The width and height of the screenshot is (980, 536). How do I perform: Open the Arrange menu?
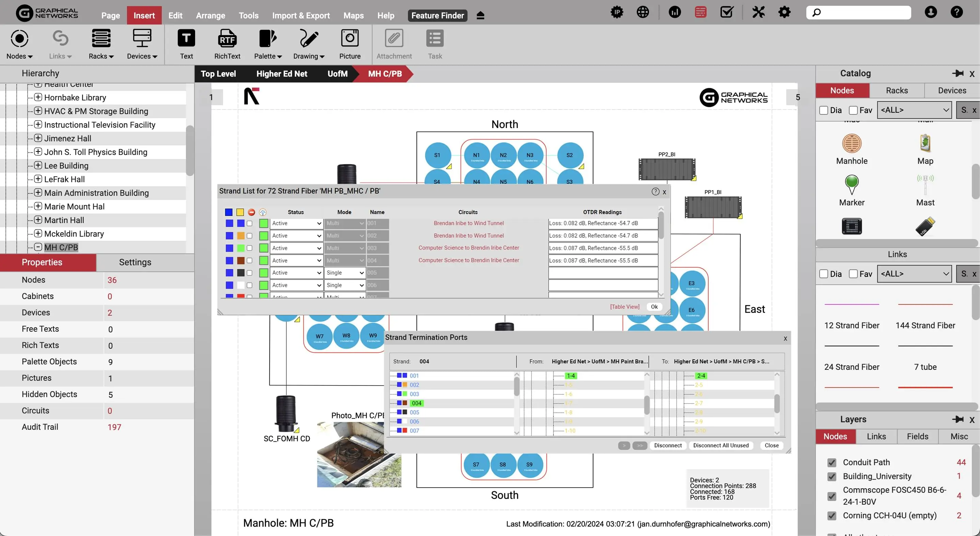pos(210,16)
